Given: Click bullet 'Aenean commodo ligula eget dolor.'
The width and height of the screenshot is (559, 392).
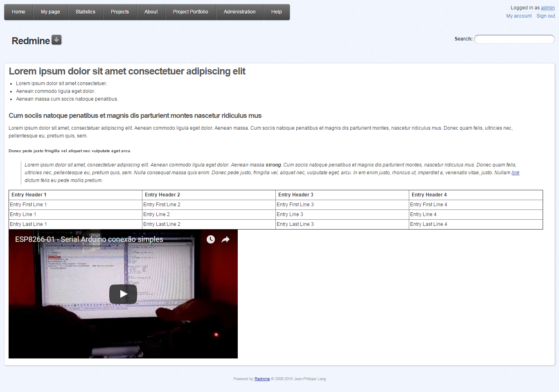Looking at the screenshot, I should (x=56, y=91).
